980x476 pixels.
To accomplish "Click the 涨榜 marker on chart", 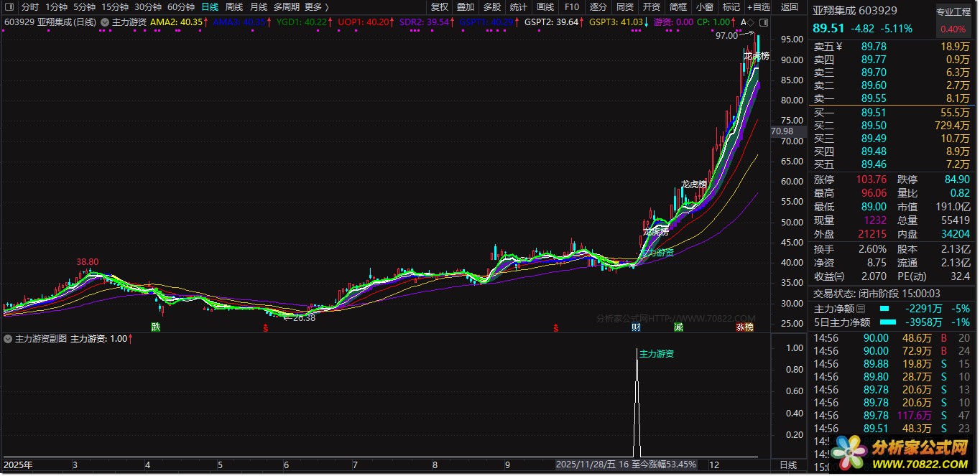I will pyautogui.click(x=745, y=327).
